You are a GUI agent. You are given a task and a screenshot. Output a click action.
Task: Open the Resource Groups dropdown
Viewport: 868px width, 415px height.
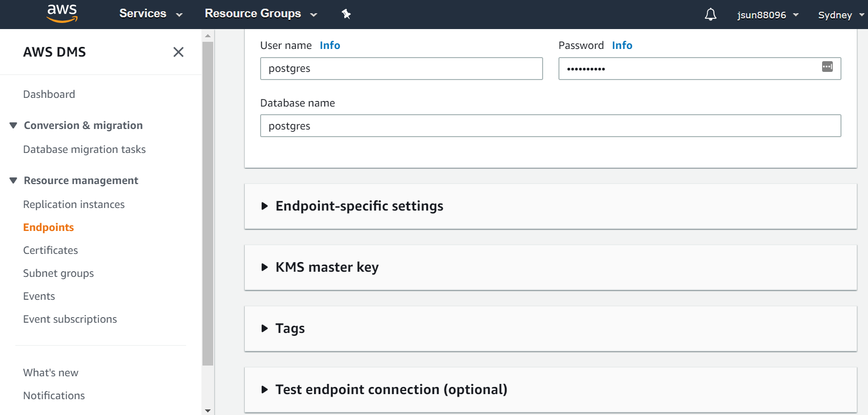[261, 14]
